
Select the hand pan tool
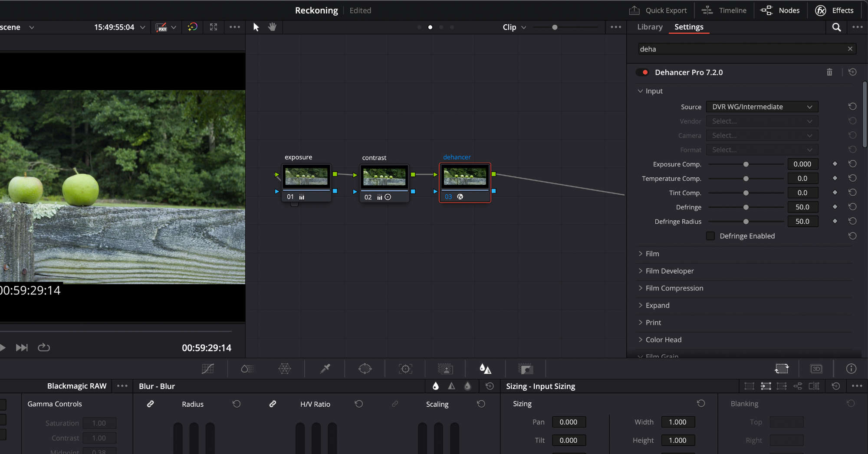(x=272, y=27)
